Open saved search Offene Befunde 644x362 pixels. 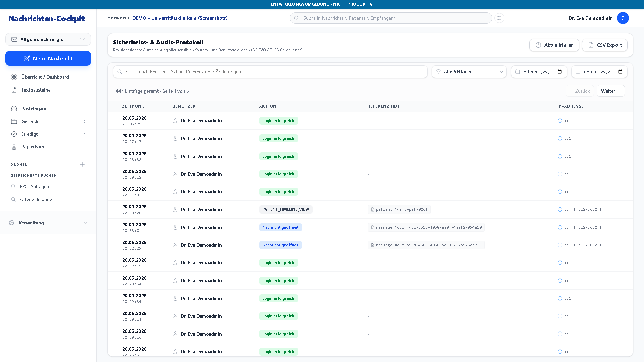(48, 199)
